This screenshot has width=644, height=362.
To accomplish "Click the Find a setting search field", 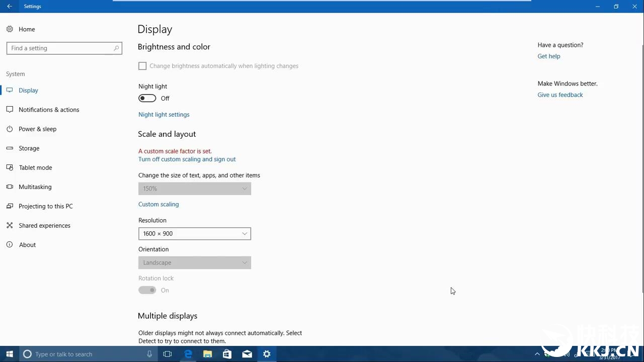I will pos(60,48).
